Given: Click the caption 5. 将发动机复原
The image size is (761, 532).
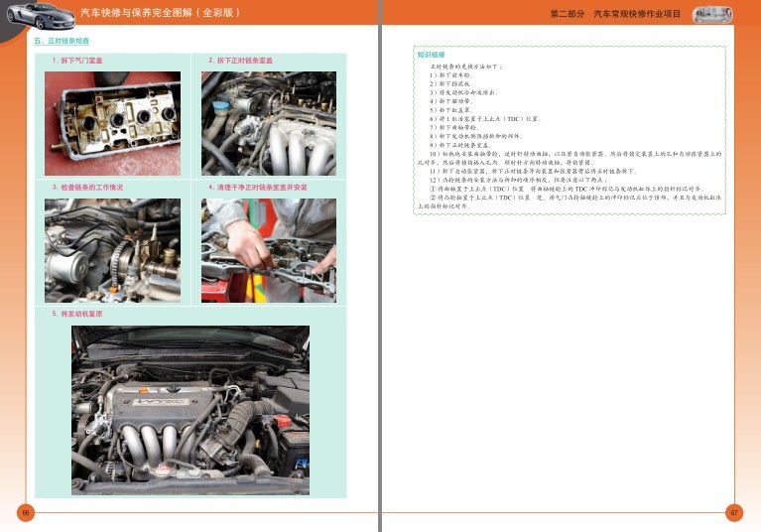Looking at the screenshot, I should [77, 314].
